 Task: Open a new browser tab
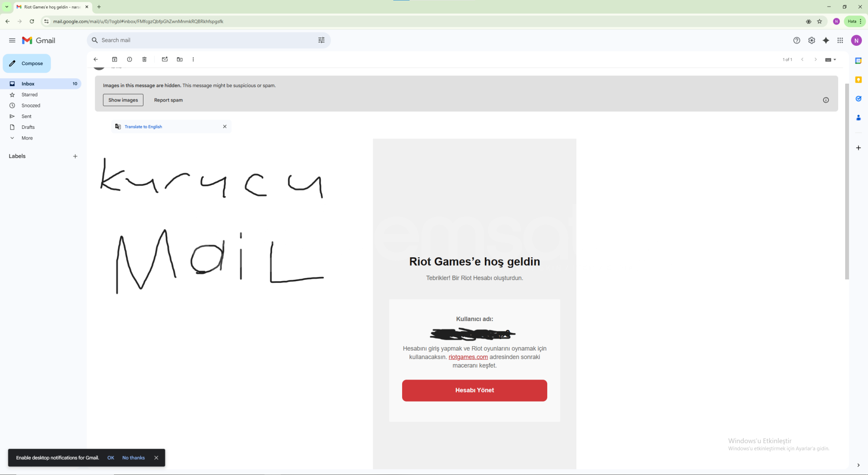click(x=99, y=7)
